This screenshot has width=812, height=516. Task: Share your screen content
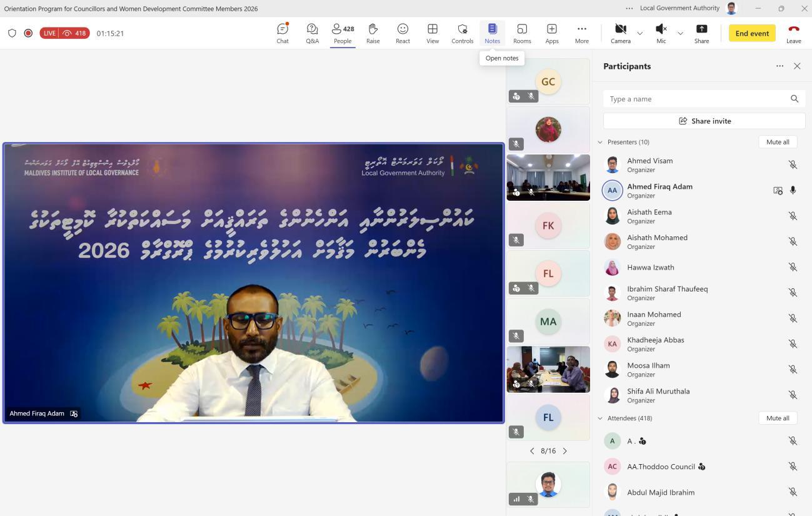click(701, 33)
